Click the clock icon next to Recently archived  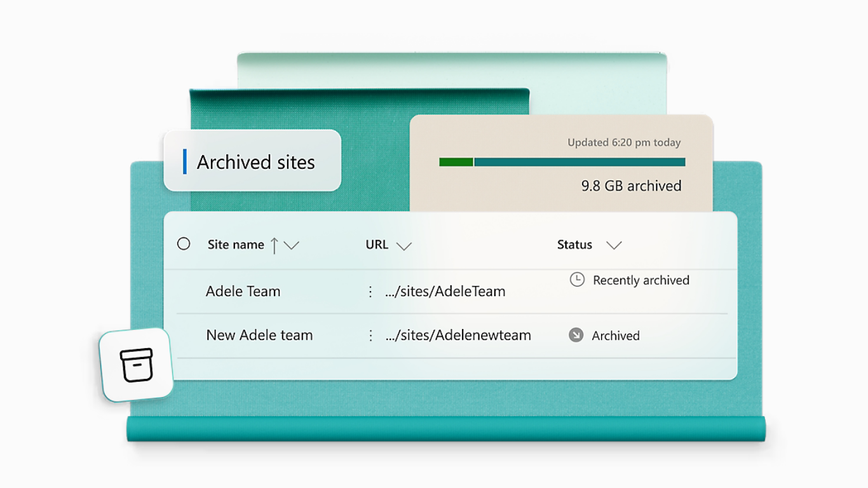[577, 280]
